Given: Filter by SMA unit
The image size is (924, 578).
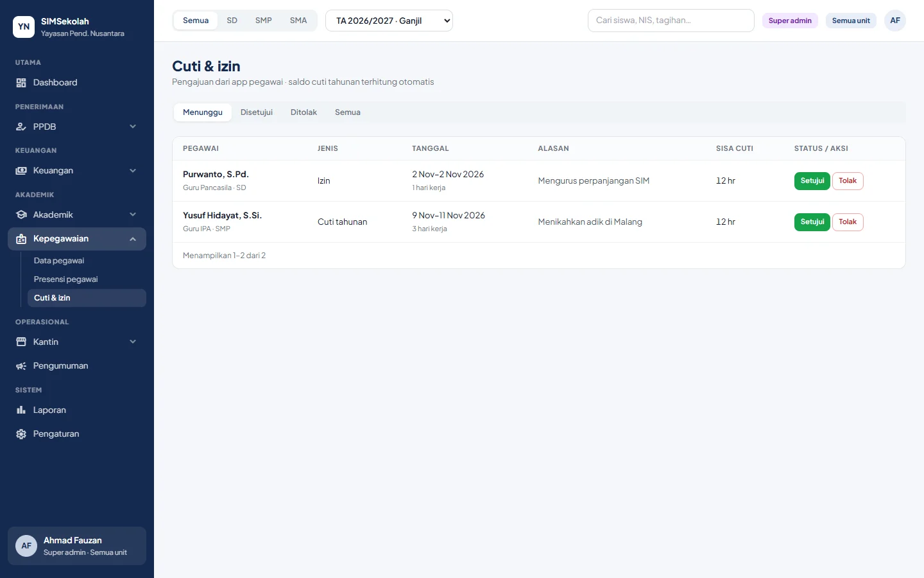Looking at the screenshot, I should click(x=298, y=21).
